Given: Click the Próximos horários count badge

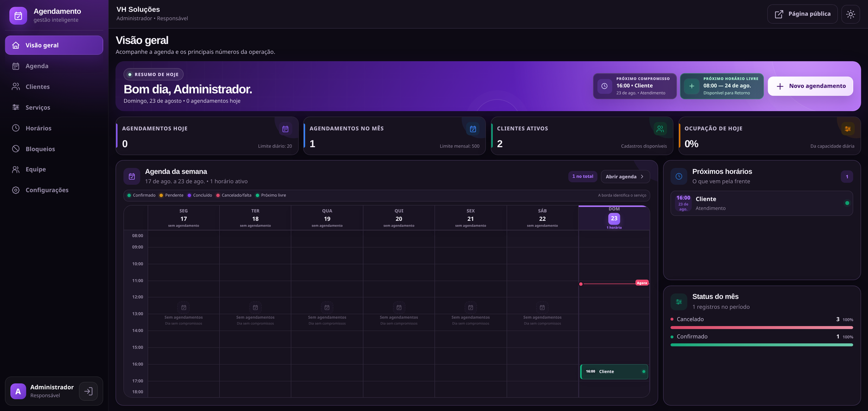Looking at the screenshot, I should click(847, 176).
